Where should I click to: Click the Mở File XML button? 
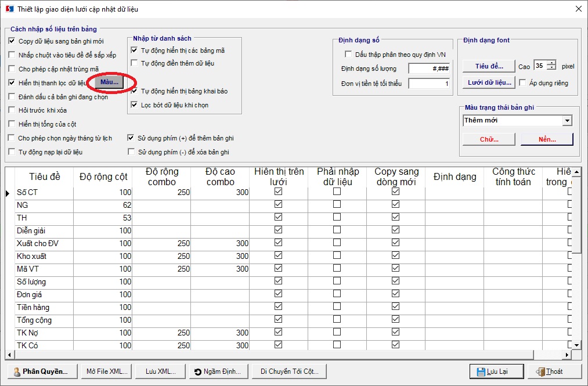[x=107, y=371]
